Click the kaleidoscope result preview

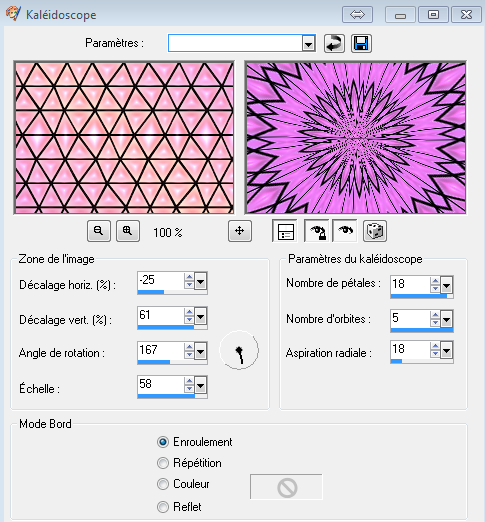click(x=355, y=137)
